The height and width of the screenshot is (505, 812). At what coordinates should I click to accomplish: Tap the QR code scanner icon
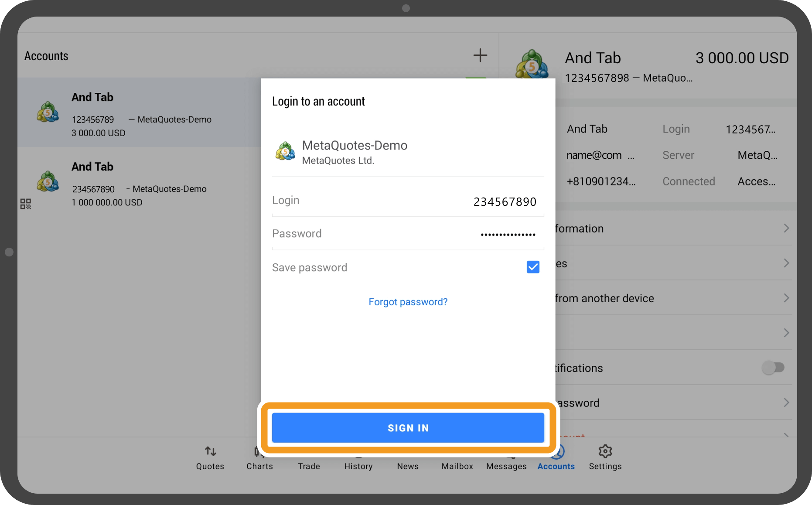26,204
